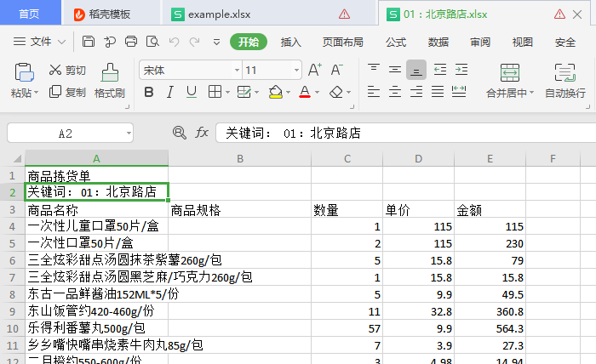The image size is (596, 364).
Task: Select cell with amount 564.3
Action: point(490,328)
